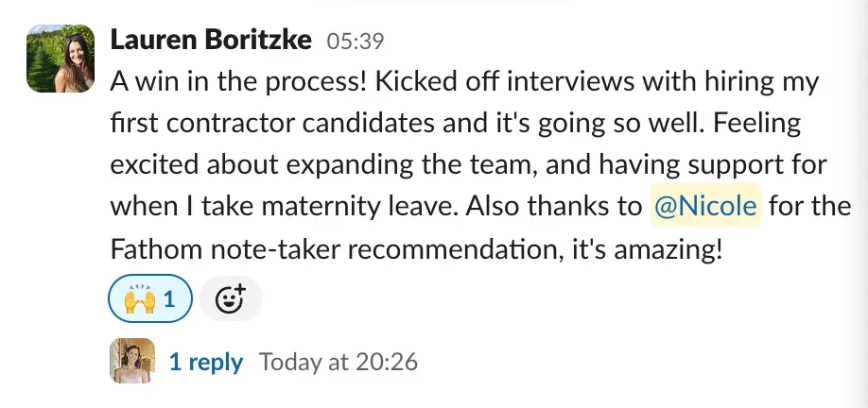
Task: Click the add reaction smiley icon
Action: 231,299
